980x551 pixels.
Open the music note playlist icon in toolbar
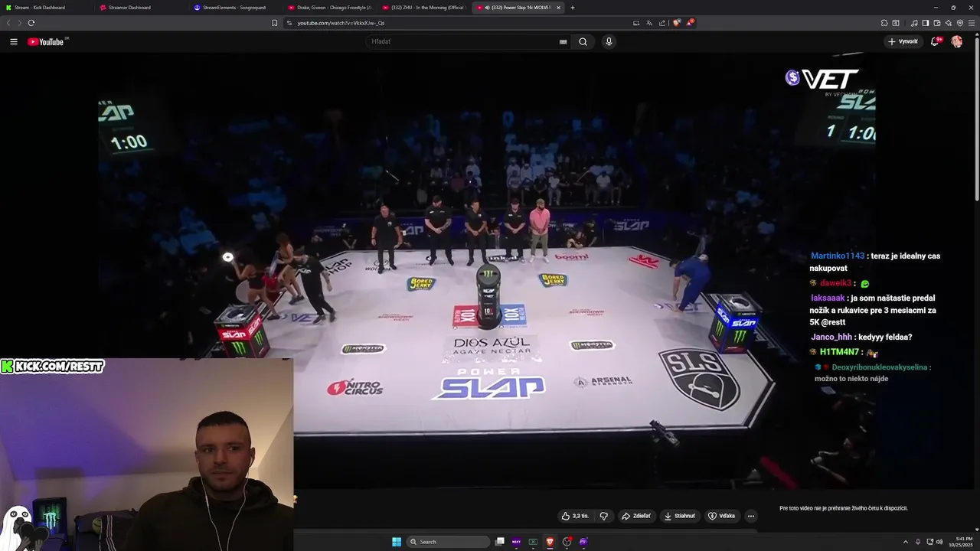tap(914, 23)
